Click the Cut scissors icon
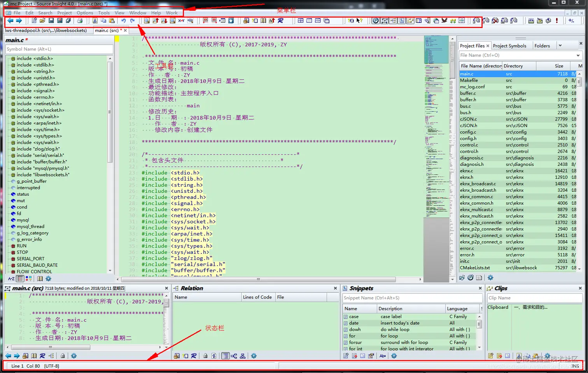The image size is (588, 373). pos(94,21)
